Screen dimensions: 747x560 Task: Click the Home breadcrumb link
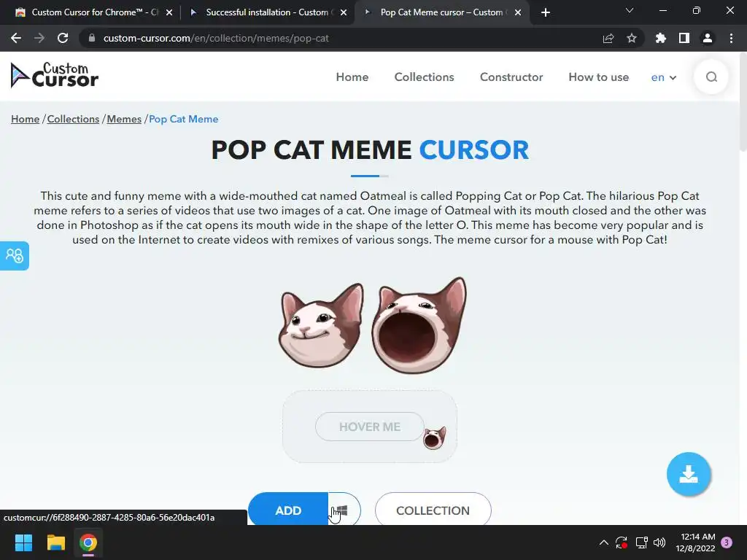pos(26,119)
